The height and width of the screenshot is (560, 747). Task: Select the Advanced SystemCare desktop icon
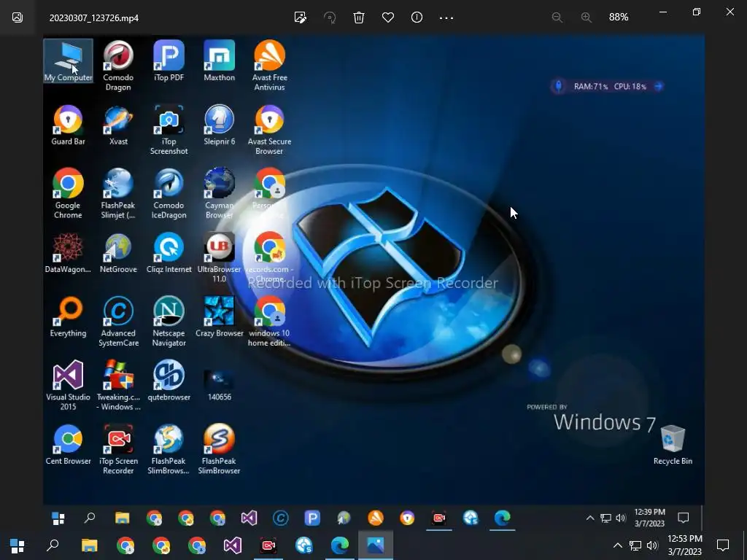tap(118, 322)
